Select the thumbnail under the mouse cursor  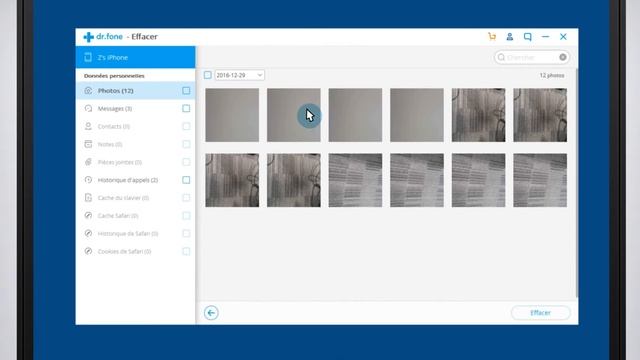[294, 115]
